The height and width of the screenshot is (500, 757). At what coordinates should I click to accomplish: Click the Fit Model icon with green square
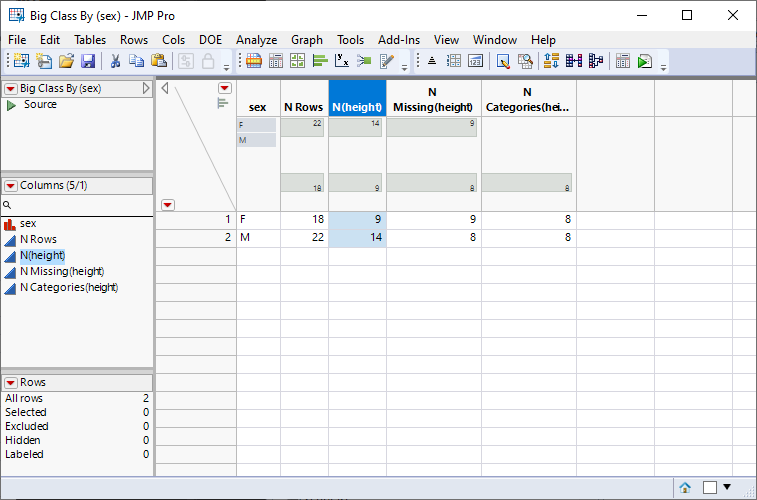pyautogui.click(x=364, y=61)
